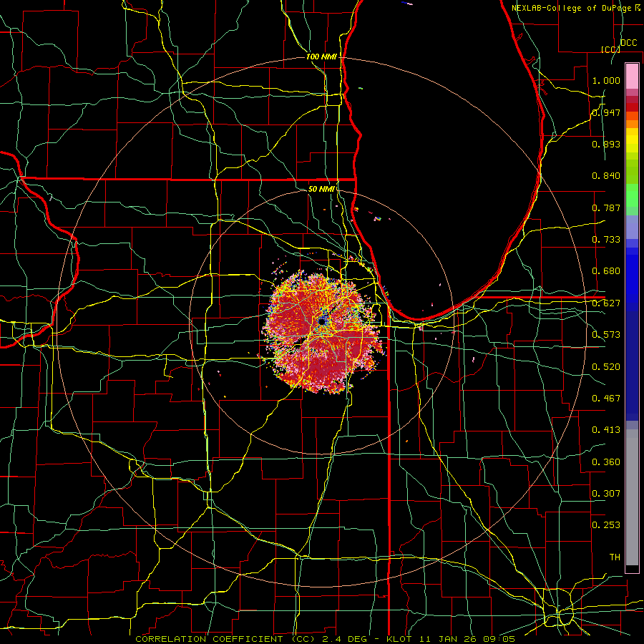The width and height of the screenshot is (644, 644).
Task: Click the blue radar center of the echo
Action: point(322,320)
